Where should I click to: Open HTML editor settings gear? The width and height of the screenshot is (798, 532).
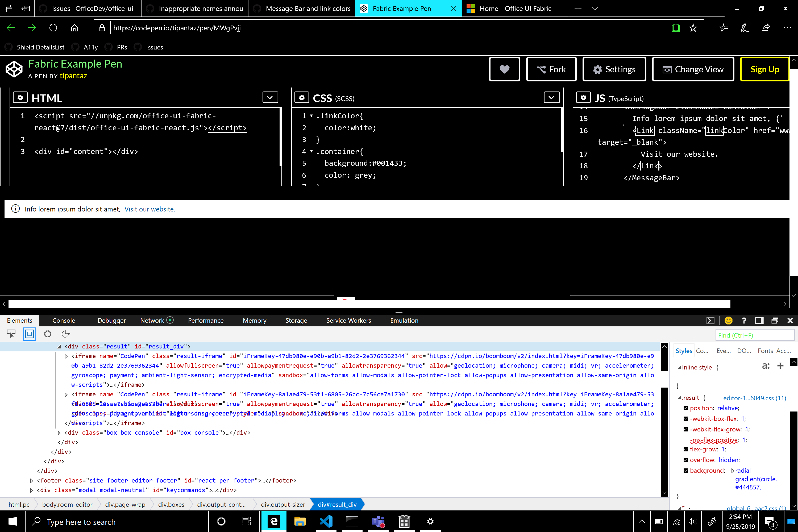(20, 98)
